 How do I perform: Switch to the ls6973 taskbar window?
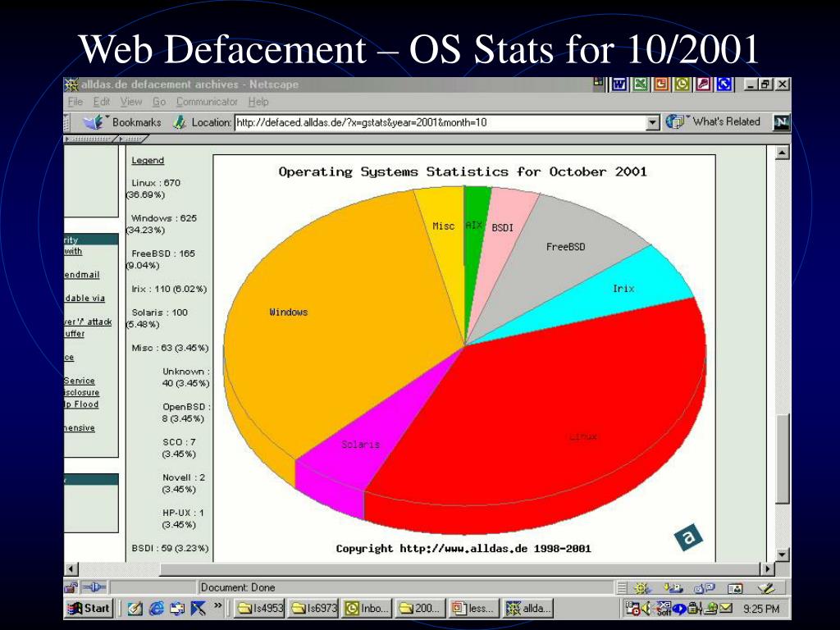point(313,608)
